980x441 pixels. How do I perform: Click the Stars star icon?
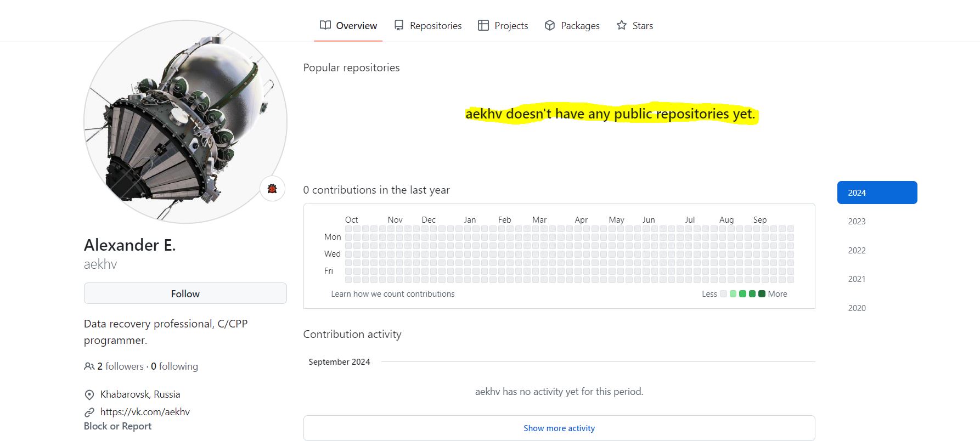(x=622, y=25)
